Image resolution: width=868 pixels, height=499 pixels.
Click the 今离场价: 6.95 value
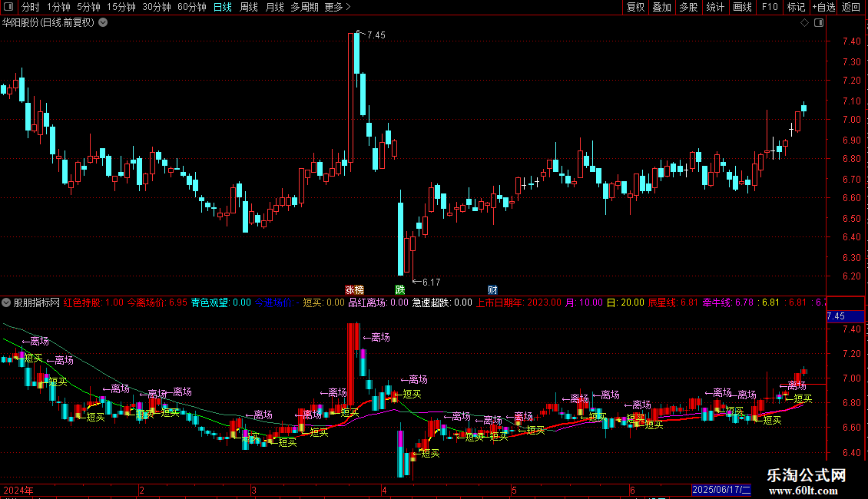[x=157, y=302]
